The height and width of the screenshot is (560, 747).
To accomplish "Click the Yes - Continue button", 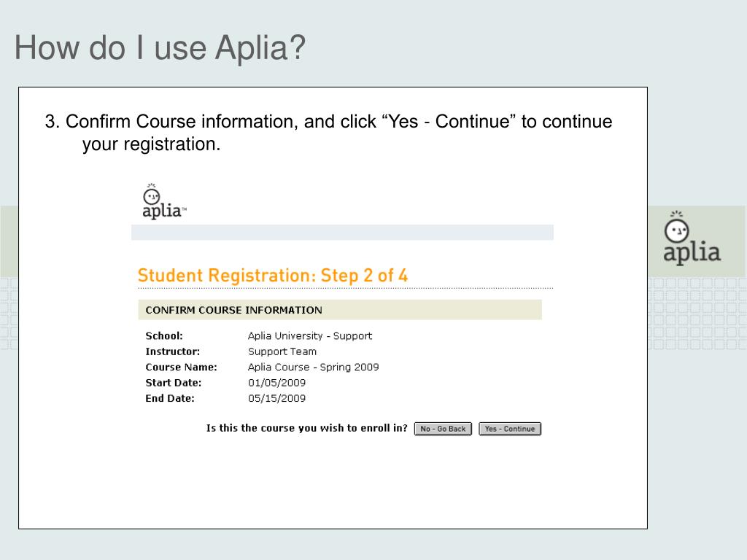I will (x=510, y=429).
